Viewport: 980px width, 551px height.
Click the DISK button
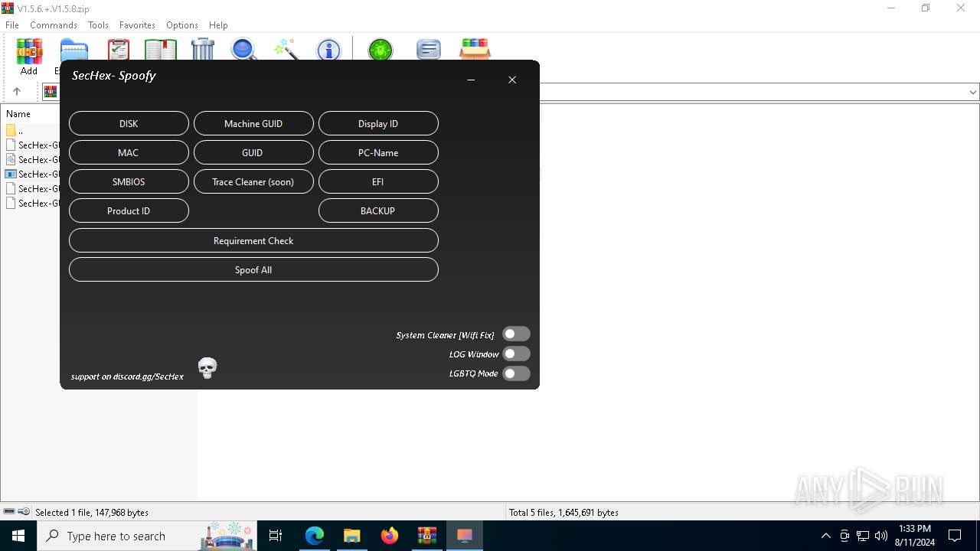129,123
